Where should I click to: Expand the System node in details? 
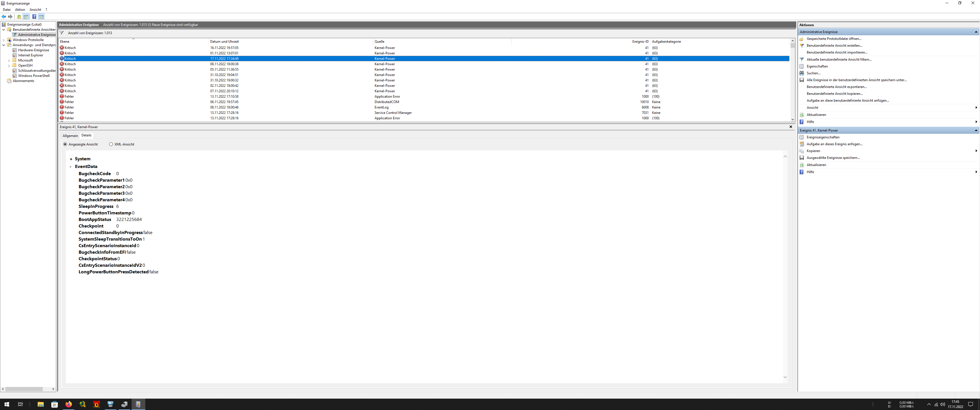(x=71, y=159)
